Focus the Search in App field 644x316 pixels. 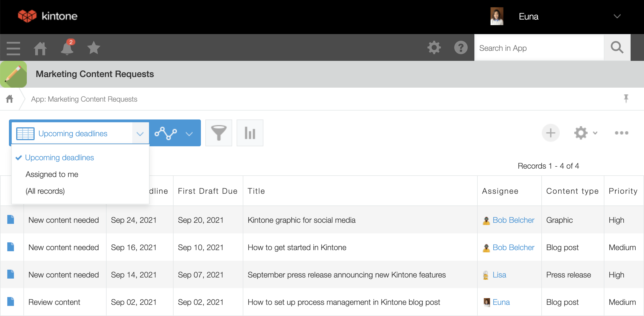coord(539,48)
